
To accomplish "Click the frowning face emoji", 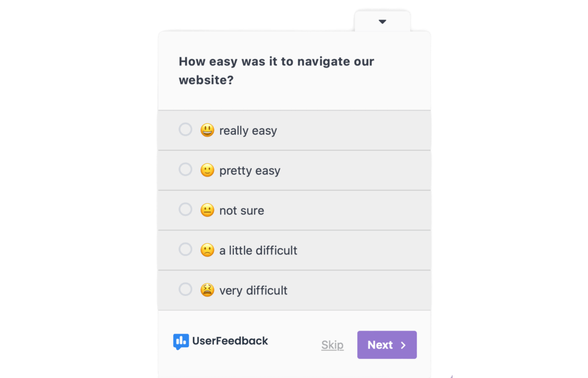I will [207, 250].
